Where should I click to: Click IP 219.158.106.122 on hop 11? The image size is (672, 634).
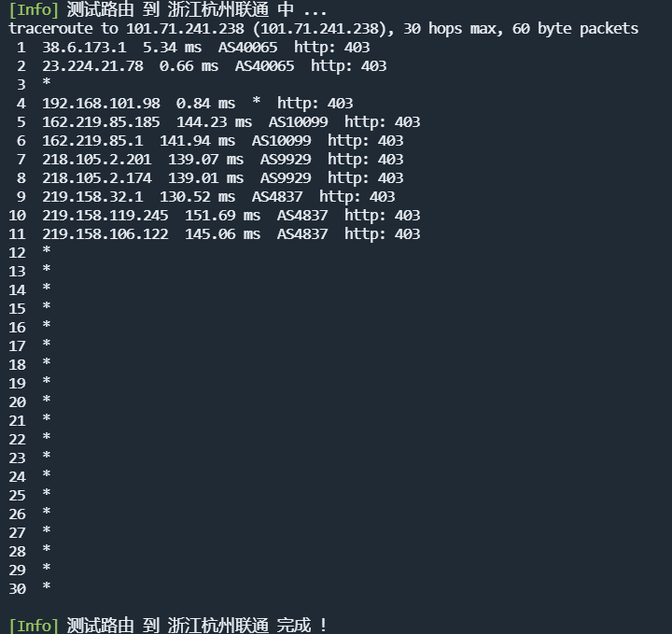click(x=105, y=234)
